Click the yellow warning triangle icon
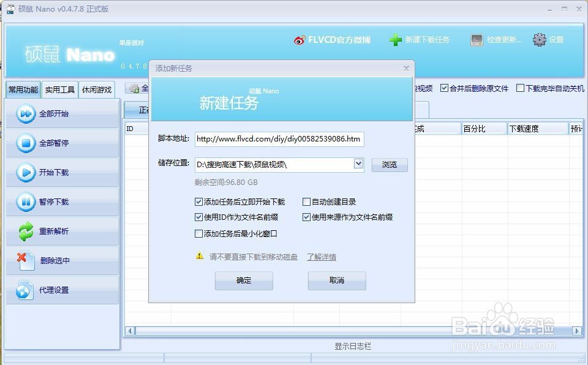Screen dimensions: 588x365 (200, 256)
